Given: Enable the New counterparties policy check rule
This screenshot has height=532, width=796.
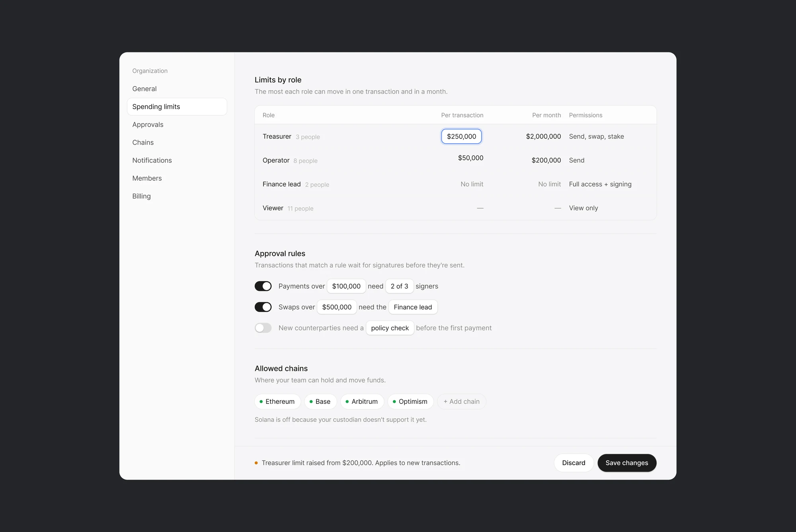Looking at the screenshot, I should click(263, 328).
